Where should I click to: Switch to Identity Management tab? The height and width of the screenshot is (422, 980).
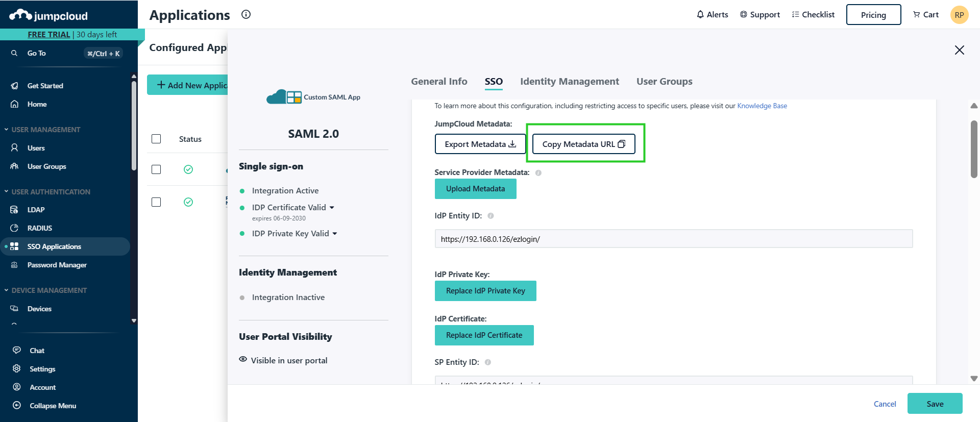[x=570, y=82]
